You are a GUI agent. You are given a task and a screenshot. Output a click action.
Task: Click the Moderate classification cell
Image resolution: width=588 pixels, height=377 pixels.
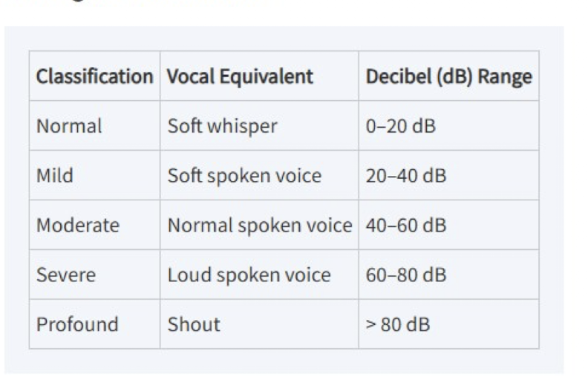(x=77, y=226)
